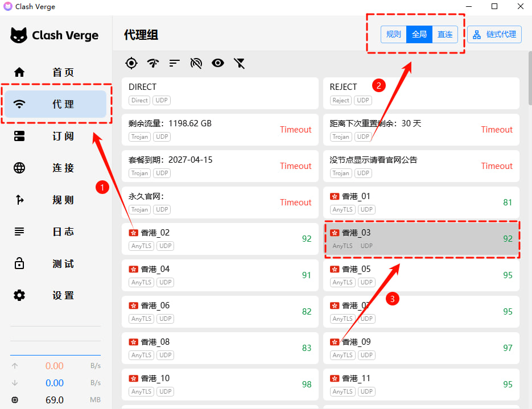This screenshot has width=532, height=409.
Task: Click the locate current proxy icon
Action: point(131,63)
